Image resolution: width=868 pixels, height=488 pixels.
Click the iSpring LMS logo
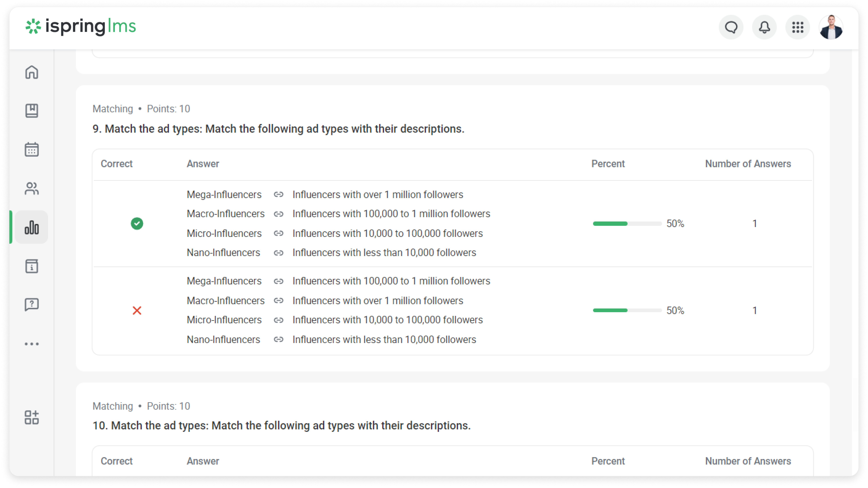click(x=81, y=26)
